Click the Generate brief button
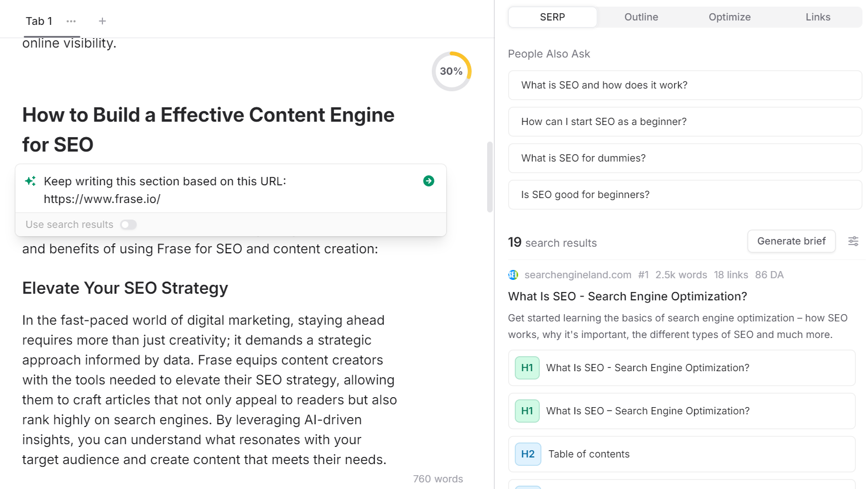 pyautogui.click(x=791, y=241)
